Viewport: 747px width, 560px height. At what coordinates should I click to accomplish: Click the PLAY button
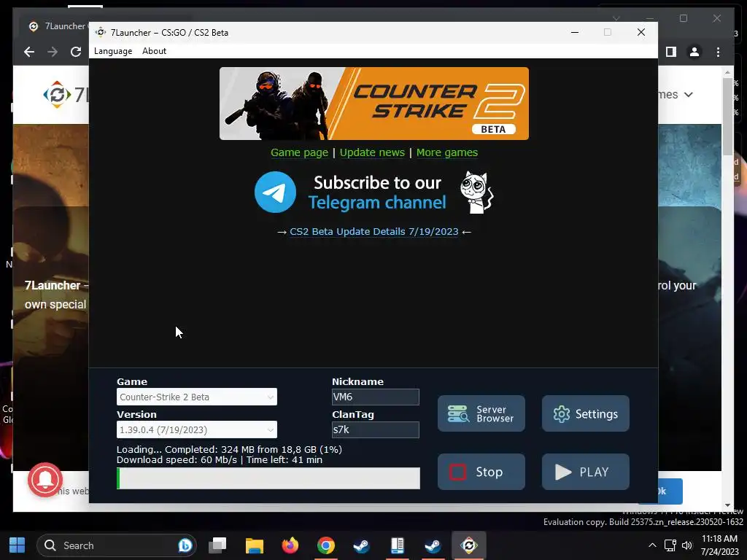pyautogui.click(x=586, y=472)
